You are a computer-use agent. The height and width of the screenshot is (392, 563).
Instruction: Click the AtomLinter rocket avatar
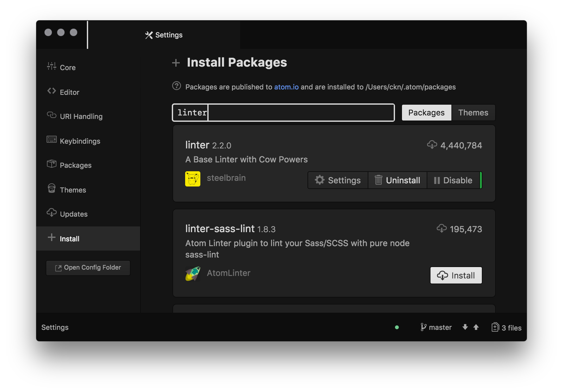pos(193,274)
